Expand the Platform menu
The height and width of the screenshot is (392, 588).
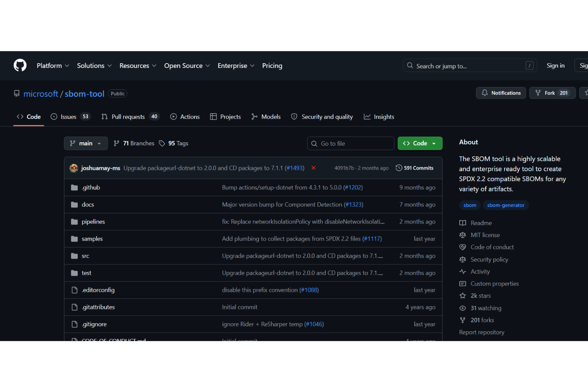(x=53, y=66)
